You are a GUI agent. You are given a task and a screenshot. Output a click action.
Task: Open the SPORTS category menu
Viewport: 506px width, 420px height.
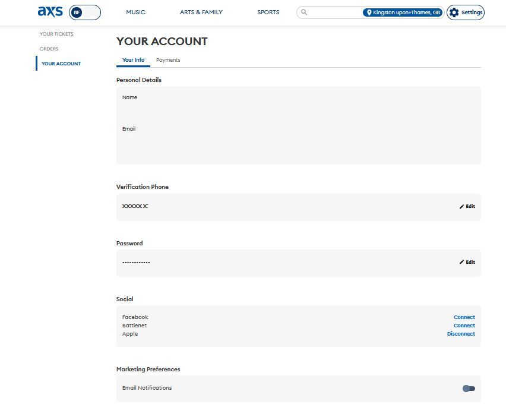268,12
